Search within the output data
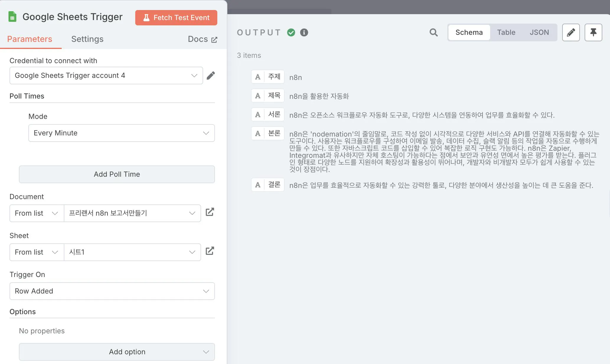Image resolution: width=610 pixels, height=364 pixels. (x=433, y=32)
